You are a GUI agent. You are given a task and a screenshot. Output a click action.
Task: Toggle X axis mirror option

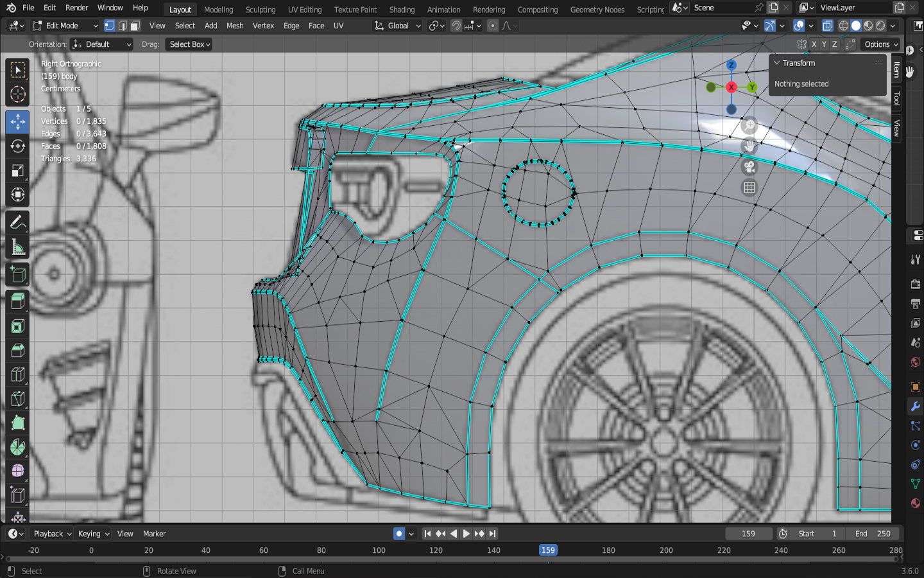pyautogui.click(x=814, y=44)
